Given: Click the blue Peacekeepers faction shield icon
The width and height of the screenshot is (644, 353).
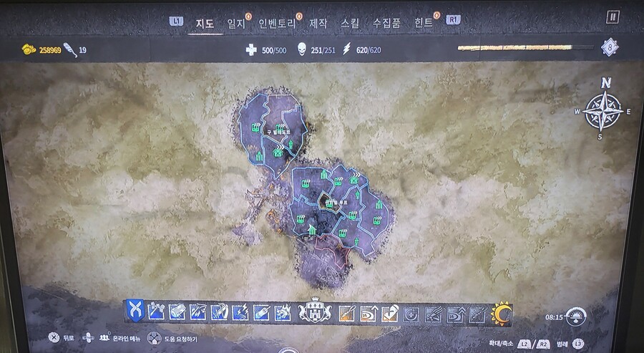Looking at the screenshot, I should tap(134, 311).
